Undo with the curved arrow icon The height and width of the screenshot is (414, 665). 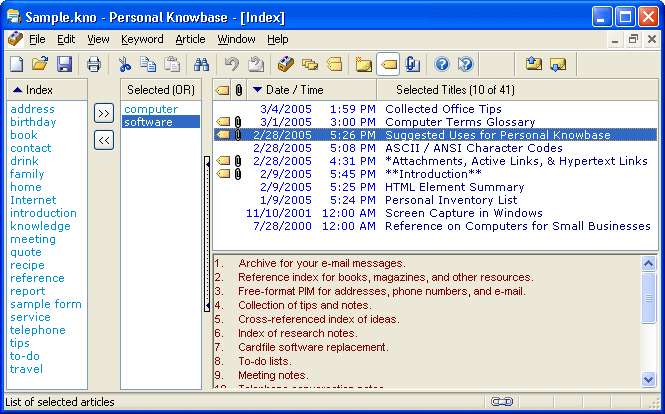click(232, 64)
